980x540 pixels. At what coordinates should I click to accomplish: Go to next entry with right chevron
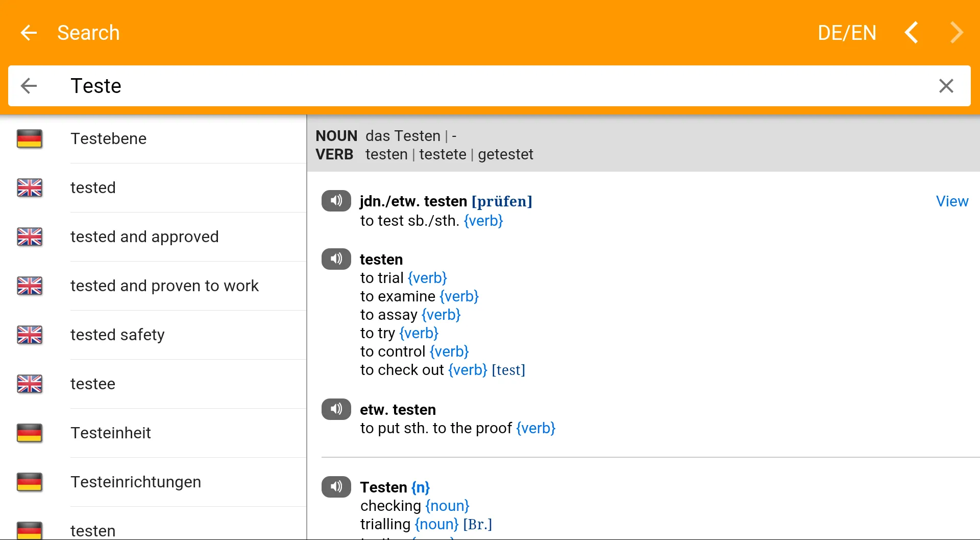coord(957,33)
